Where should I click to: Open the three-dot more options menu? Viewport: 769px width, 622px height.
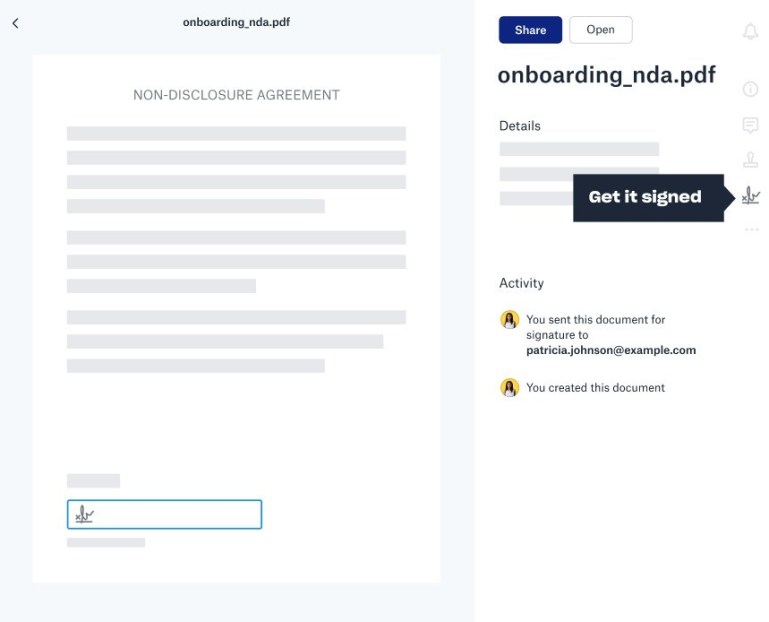(x=750, y=230)
